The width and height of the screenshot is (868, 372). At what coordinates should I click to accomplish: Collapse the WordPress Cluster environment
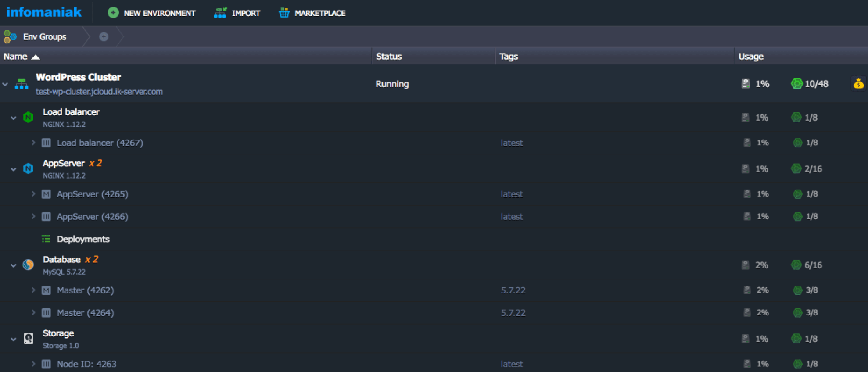click(x=5, y=84)
